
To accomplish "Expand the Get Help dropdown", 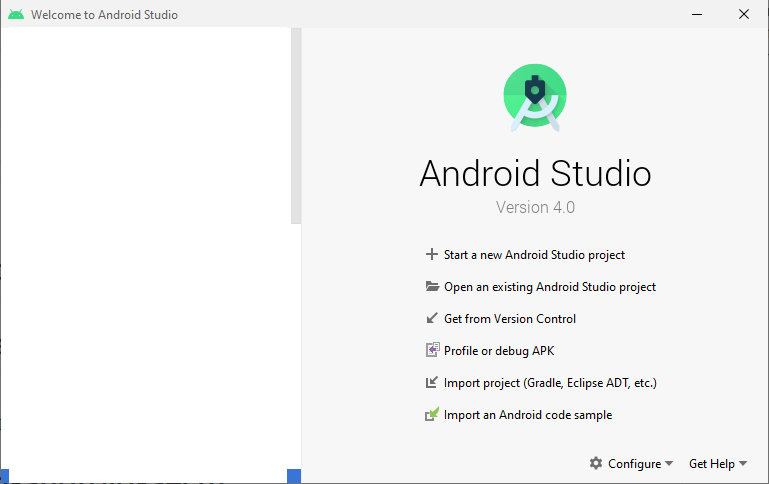I will coord(718,464).
